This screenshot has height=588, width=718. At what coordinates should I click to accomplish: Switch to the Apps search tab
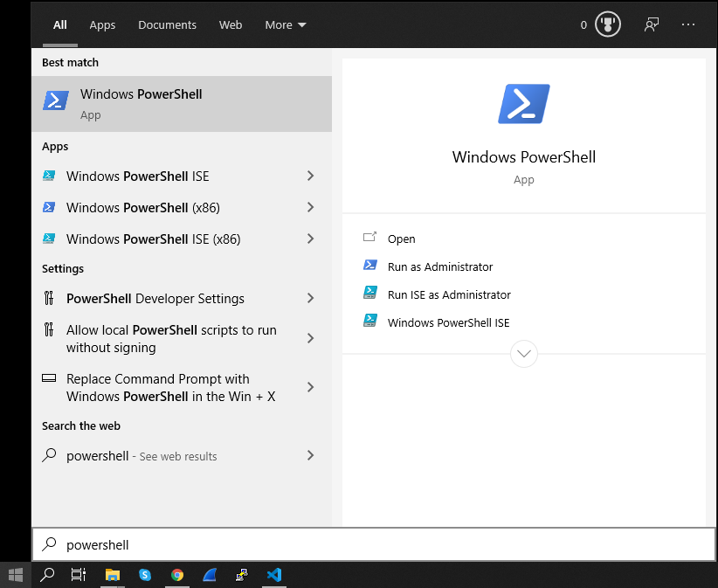pyautogui.click(x=102, y=24)
